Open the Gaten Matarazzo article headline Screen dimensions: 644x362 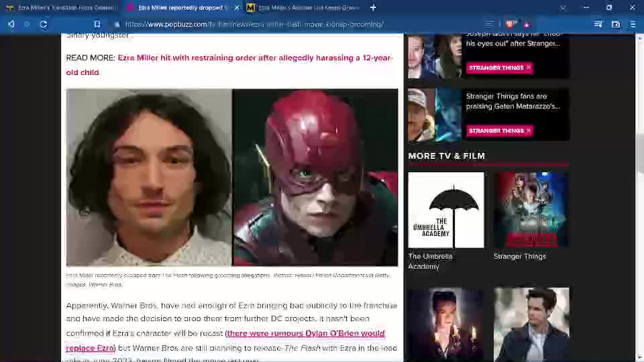click(x=513, y=101)
